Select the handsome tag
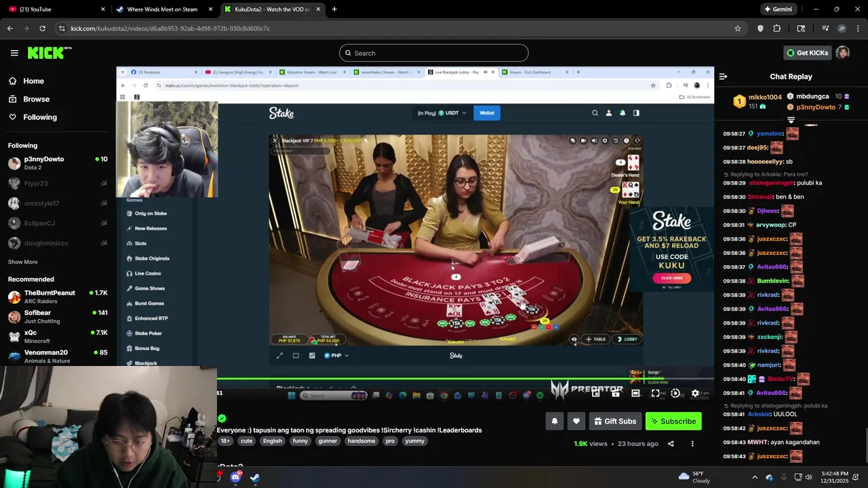The width and height of the screenshot is (868, 488). click(361, 441)
